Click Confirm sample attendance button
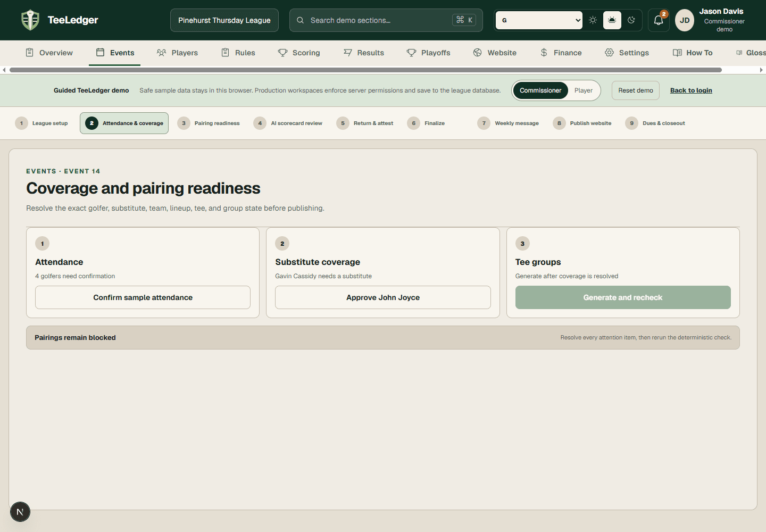This screenshot has height=532, width=766. click(143, 297)
